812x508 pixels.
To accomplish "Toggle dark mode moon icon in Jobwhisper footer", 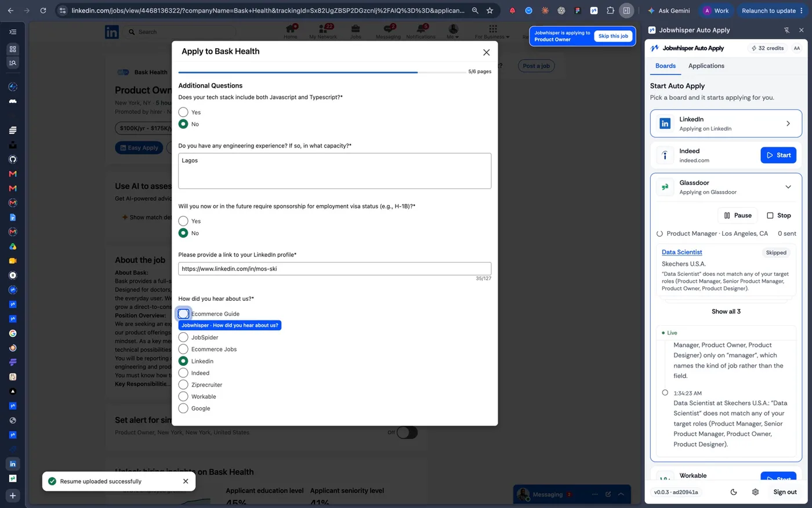I will pos(734,492).
